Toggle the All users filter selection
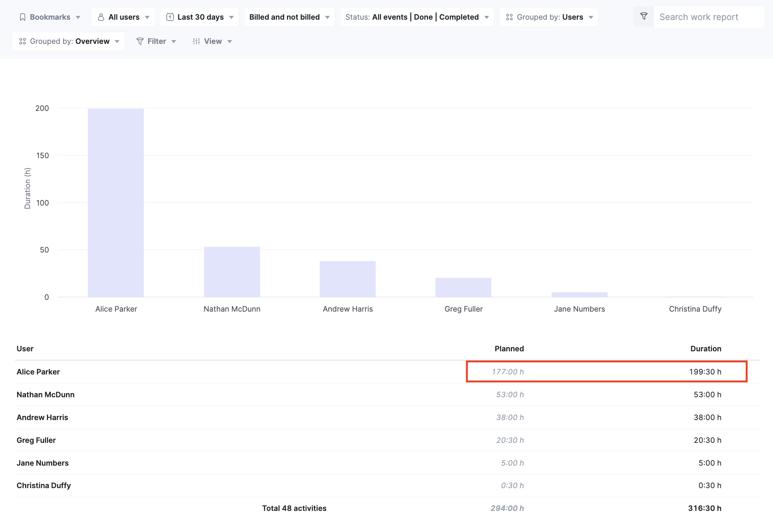Screen dimensions: 773x532 click(123, 17)
